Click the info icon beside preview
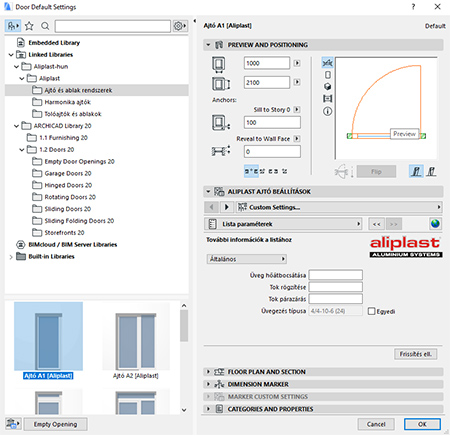Viewport: 450px width, 436px height. [x=328, y=111]
